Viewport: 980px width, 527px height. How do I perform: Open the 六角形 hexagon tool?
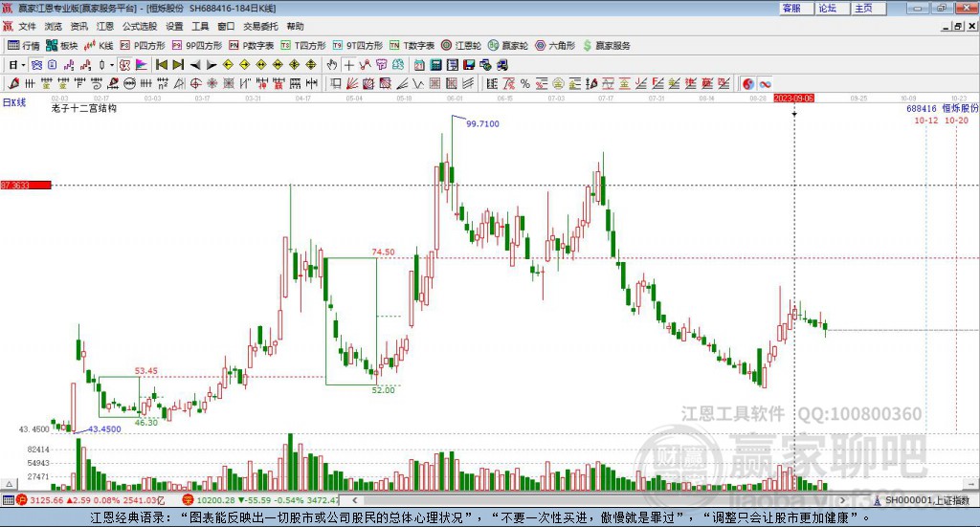[555, 46]
